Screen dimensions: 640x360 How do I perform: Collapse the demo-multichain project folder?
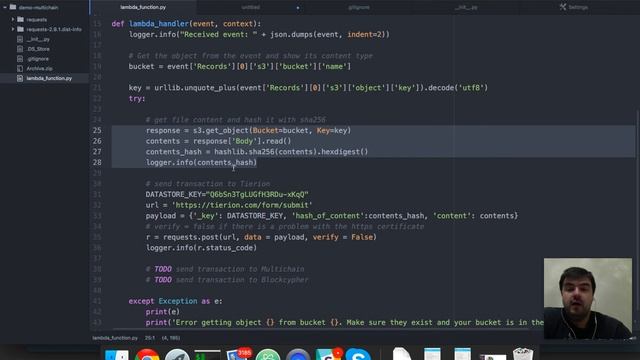tap(5, 7)
